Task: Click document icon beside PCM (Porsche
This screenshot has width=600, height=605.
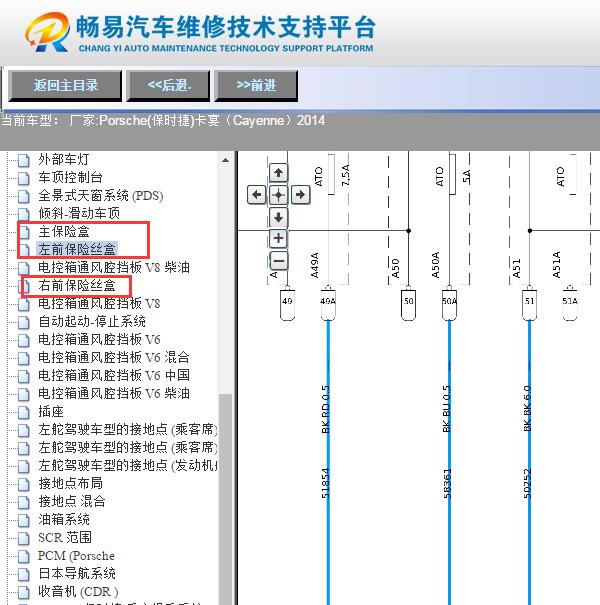Action: [x=24, y=556]
